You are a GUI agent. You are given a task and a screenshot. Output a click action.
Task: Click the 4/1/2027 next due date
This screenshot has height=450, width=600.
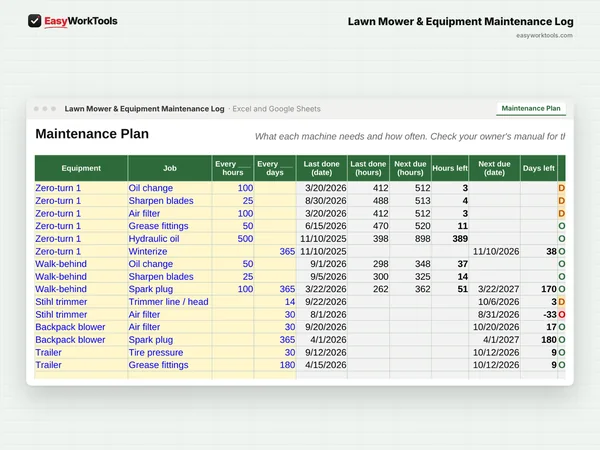click(x=501, y=340)
